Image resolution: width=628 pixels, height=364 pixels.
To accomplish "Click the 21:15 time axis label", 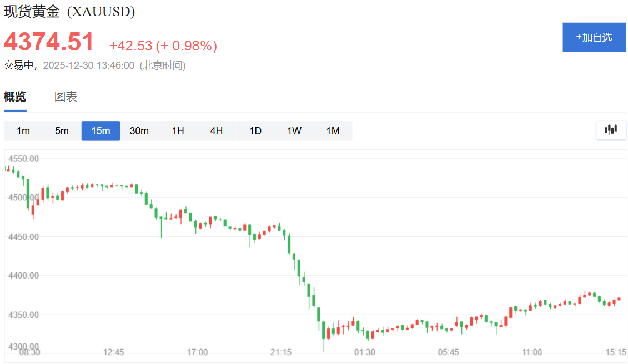I will (x=281, y=352).
